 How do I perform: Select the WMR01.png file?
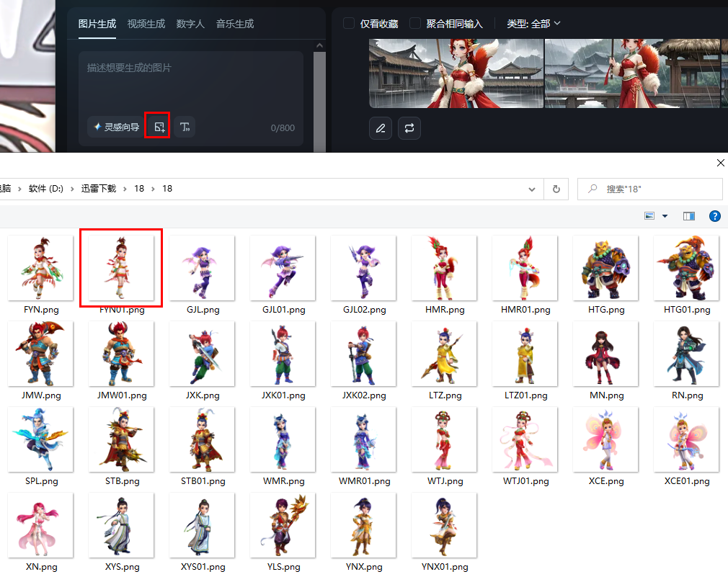364,447
